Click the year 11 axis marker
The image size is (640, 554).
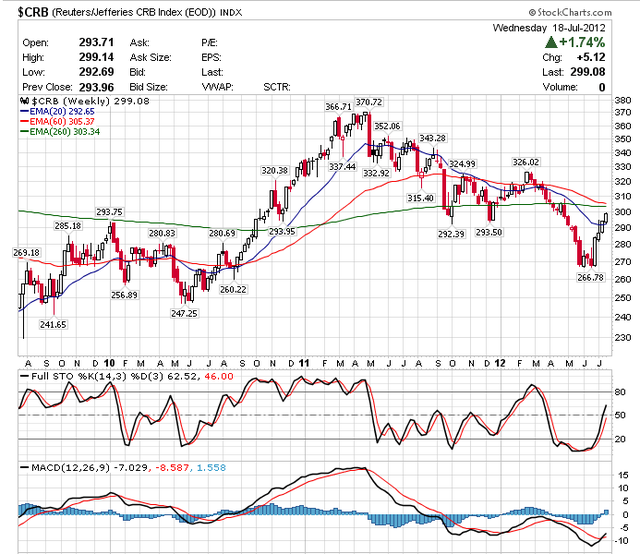[304, 363]
